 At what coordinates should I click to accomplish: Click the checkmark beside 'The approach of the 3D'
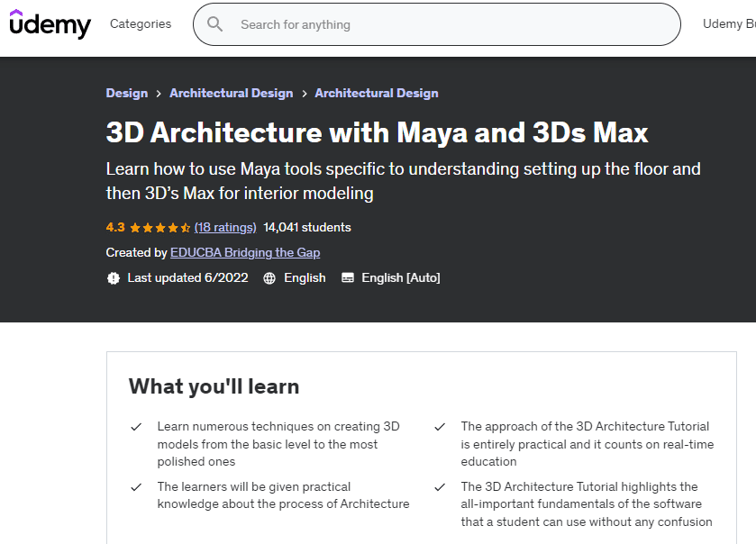[440, 427]
